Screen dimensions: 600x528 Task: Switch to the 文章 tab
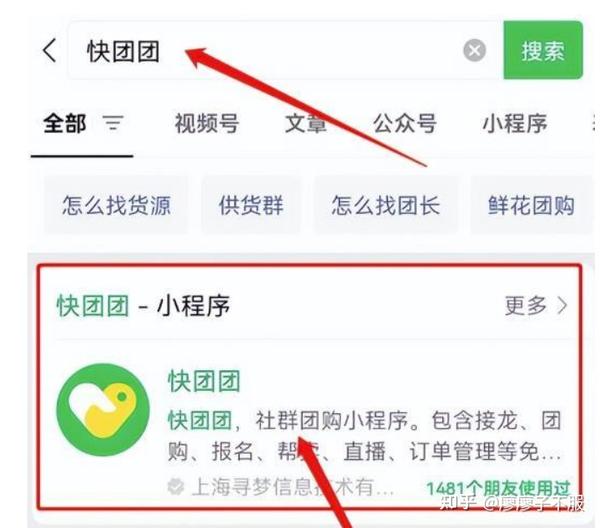306,124
